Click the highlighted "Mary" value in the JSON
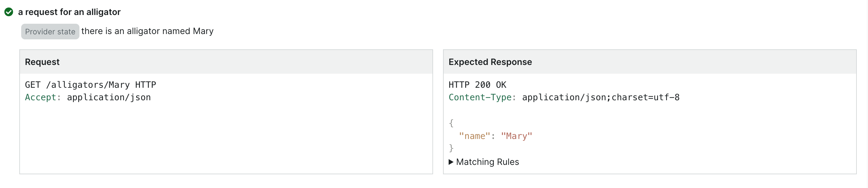The image size is (868, 188). point(517,136)
